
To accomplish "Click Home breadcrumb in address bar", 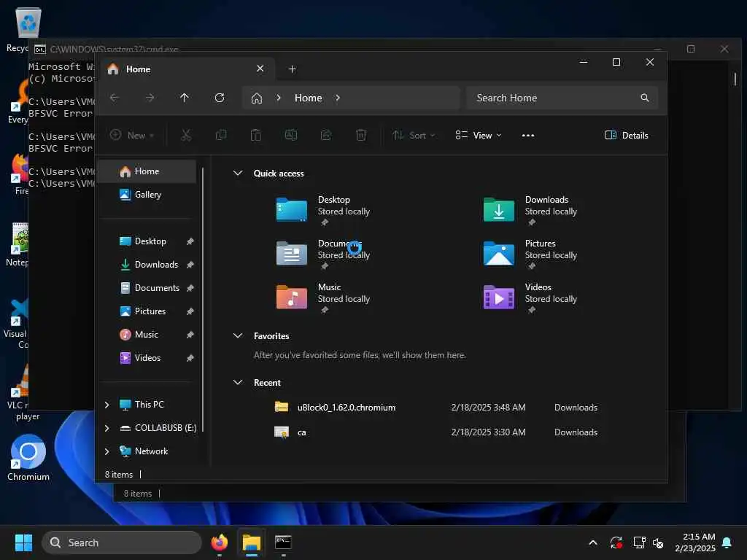I will click(309, 98).
